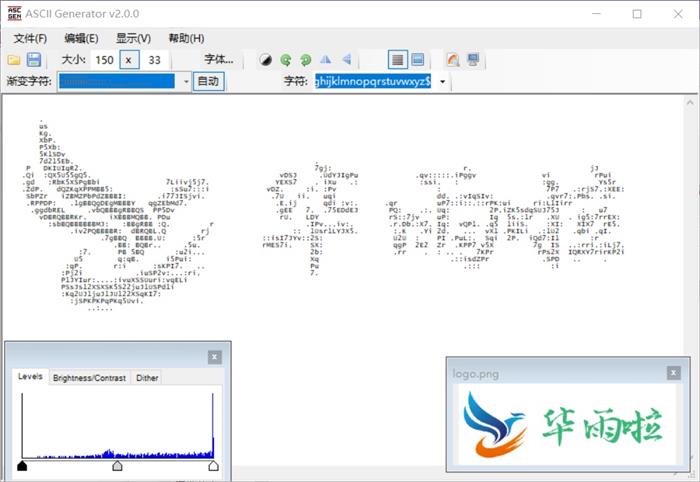Click the black-white invert output icon
The image size is (700, 482).
(266, 60)
